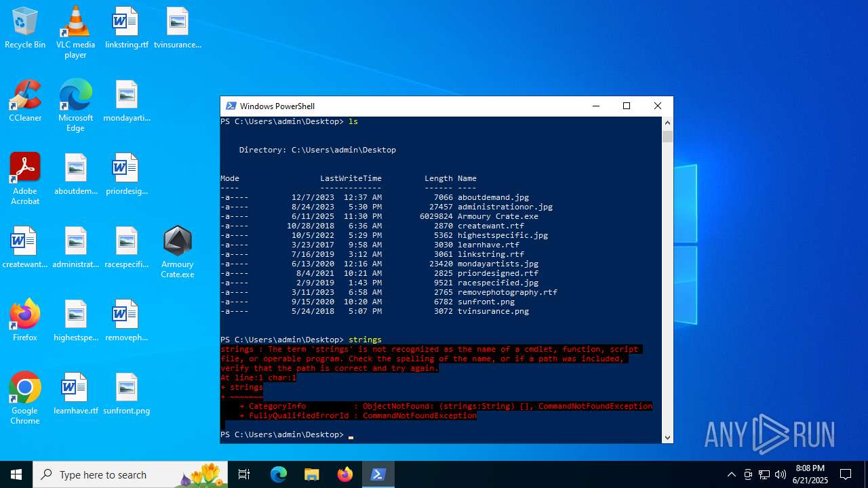Image resolution: width=868 pixels, height=488 pixels.
Task: Click 'Armoury Crate.exe' in the listing
Action: [498, 216]
